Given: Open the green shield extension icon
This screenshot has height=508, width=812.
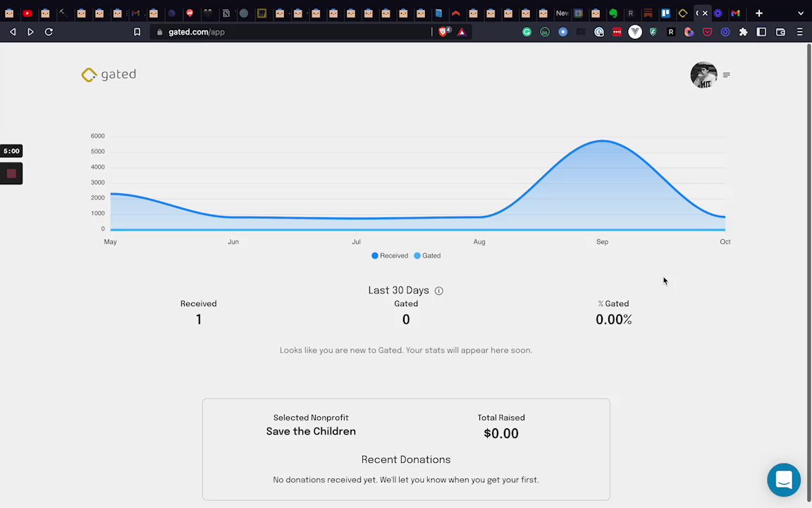Looking at the screenshot, I should click(x=653, y=32).
